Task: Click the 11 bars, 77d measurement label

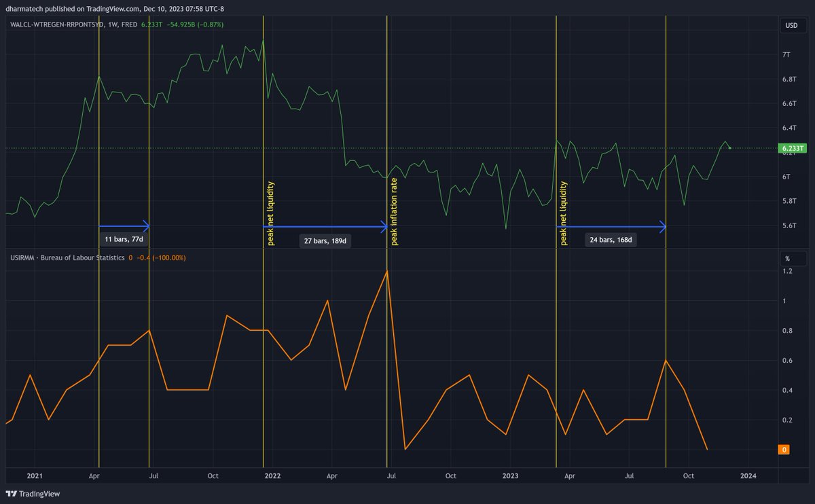Action: pyautogui.click(x=124, y=239)
